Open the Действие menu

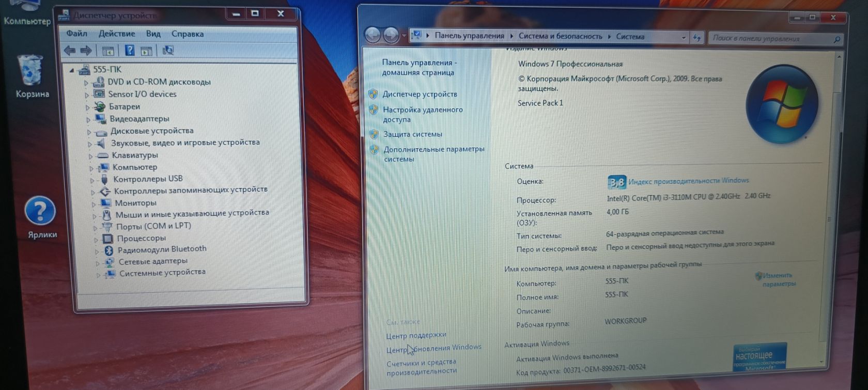(117, 34)
